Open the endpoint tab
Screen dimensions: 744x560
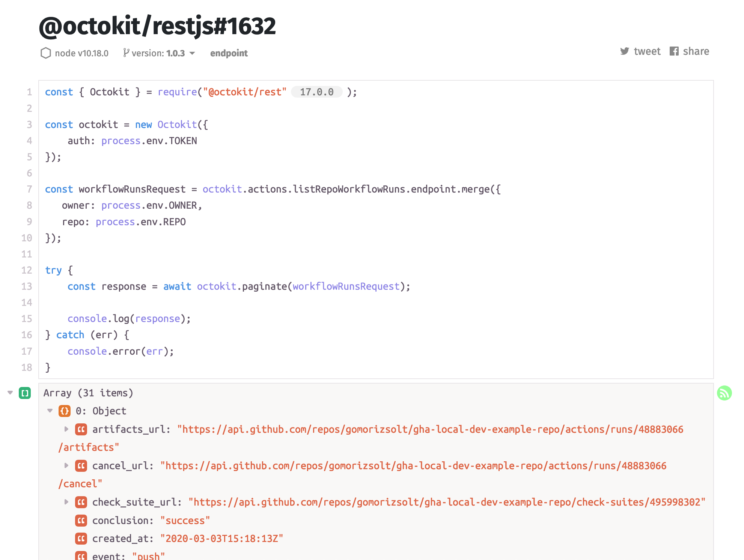(x=229, y=53)
